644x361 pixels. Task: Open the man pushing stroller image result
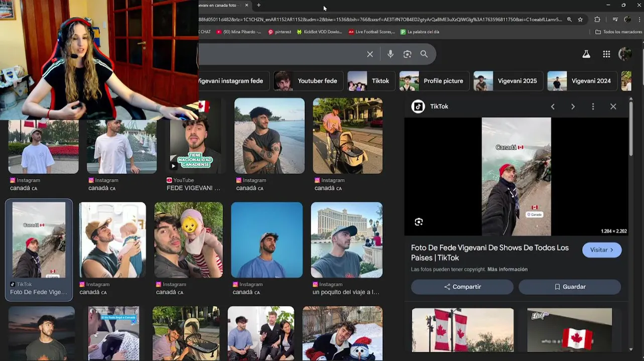[347, 136]
